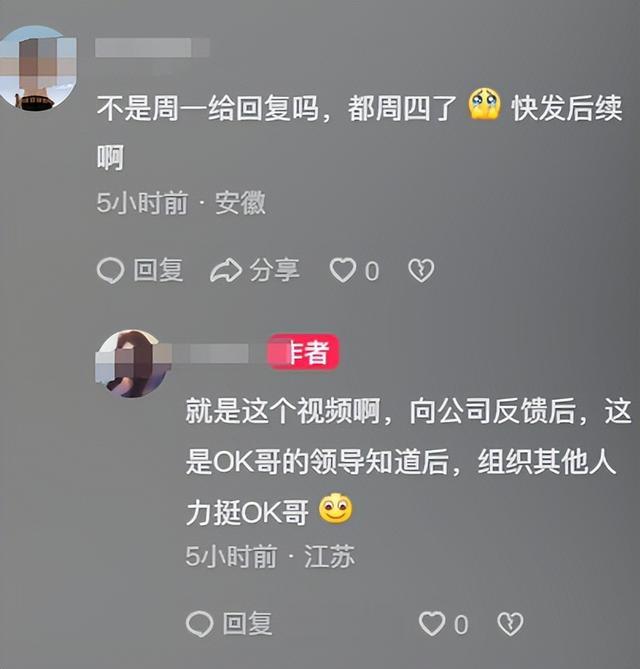Click the blurred username of the author

pos(218,354)
